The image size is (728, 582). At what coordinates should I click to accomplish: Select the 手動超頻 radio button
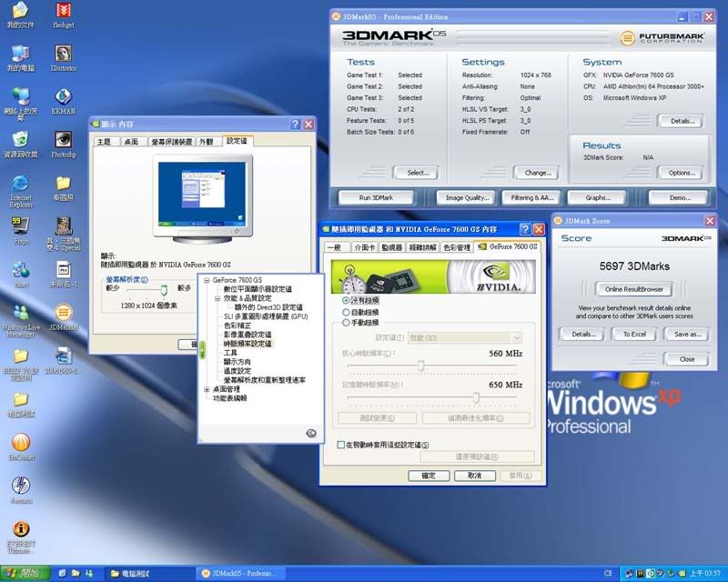click(x=346, y=323)
